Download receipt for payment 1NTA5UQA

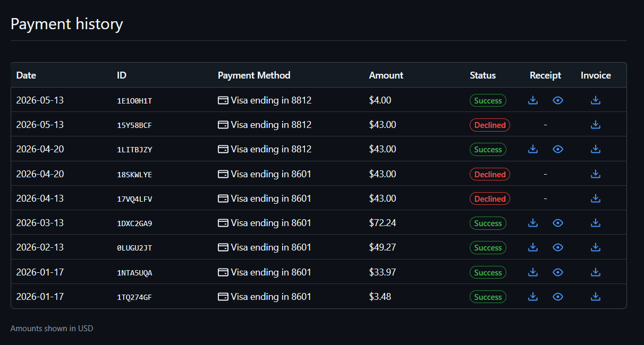click(x=533, y=272)
